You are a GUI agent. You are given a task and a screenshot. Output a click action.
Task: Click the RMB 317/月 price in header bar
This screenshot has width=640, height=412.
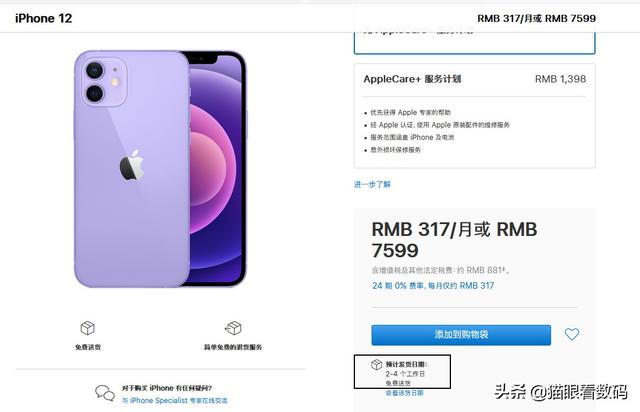pyautogui.click(x=505, y=18)
